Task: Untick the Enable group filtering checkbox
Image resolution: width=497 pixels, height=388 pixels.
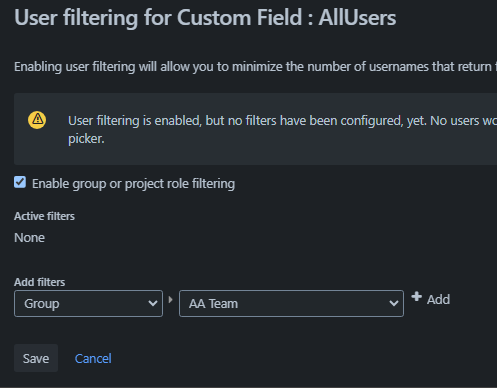Action: coord(20,182)
